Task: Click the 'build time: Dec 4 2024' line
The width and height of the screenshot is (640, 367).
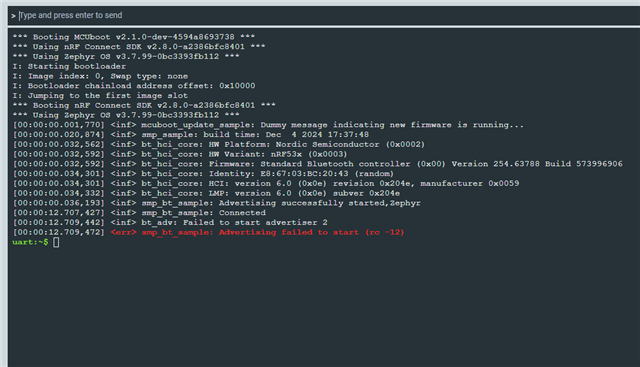Action: (191, 135)
